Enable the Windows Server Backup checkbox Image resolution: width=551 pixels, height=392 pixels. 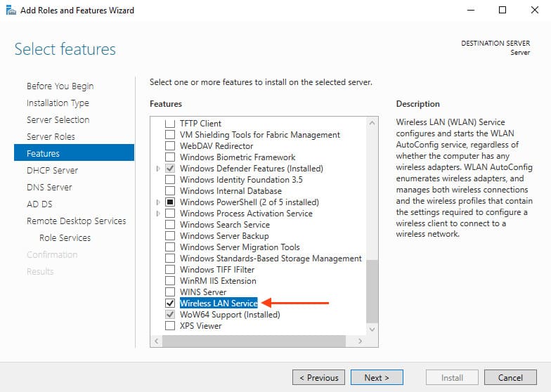(x=170, y=235)
